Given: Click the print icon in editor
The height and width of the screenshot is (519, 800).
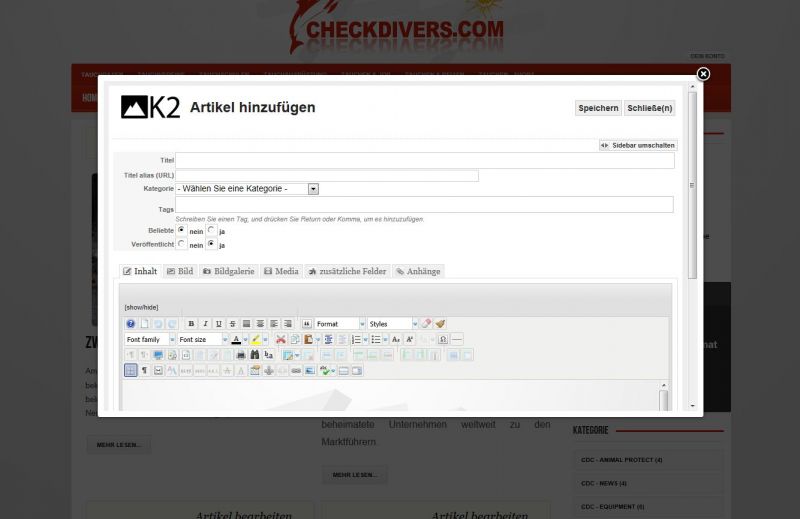Looking at the screenshot, I should 241,355.
